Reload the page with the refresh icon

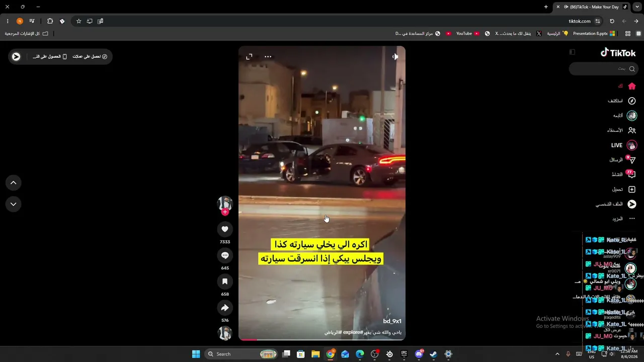click(612, 21)
